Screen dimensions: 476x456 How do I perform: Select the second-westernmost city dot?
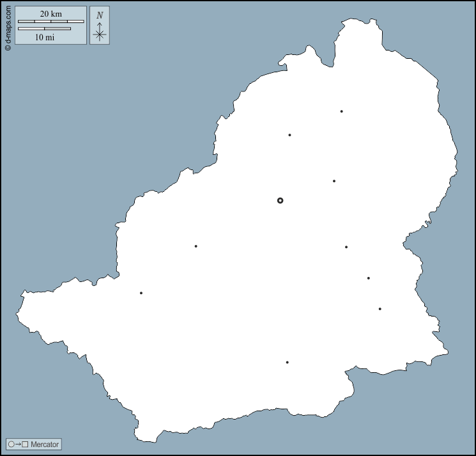(x=196, y=246)
